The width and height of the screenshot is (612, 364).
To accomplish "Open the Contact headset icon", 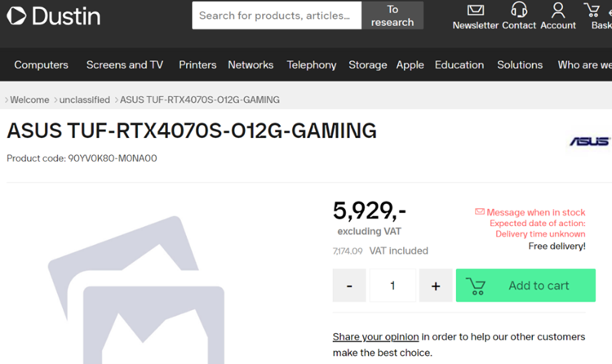I will 519,9.
